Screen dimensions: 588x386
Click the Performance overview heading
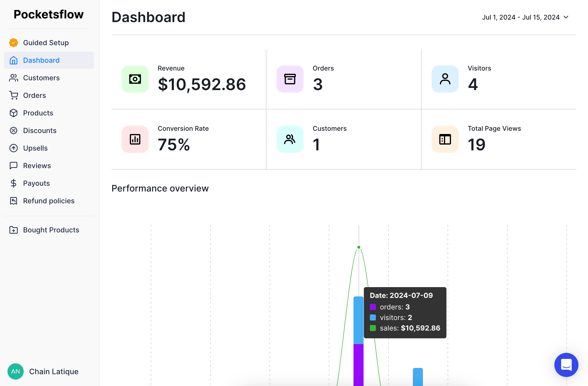tap(160, 188)
